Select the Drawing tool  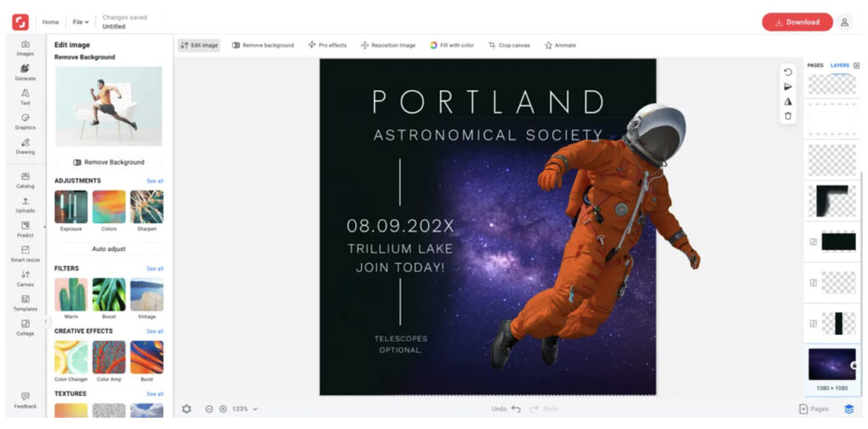(x=25, y=146)
